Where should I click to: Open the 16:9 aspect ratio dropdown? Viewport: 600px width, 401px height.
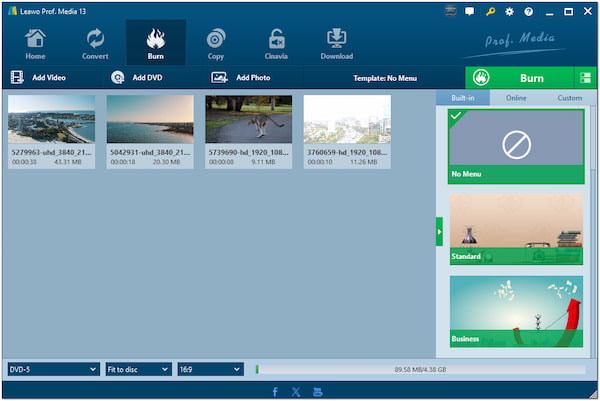[x=210, y=369]
